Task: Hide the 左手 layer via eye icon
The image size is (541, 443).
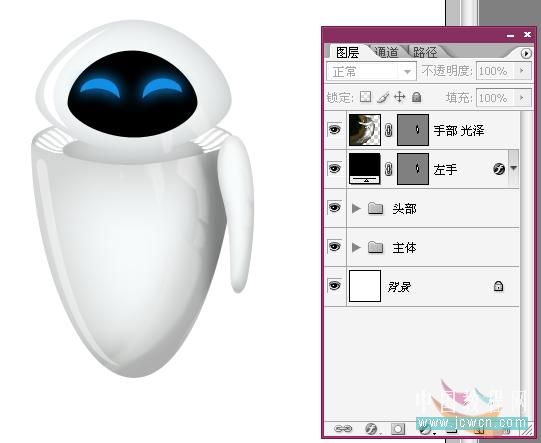Action: tap(334, 169)
